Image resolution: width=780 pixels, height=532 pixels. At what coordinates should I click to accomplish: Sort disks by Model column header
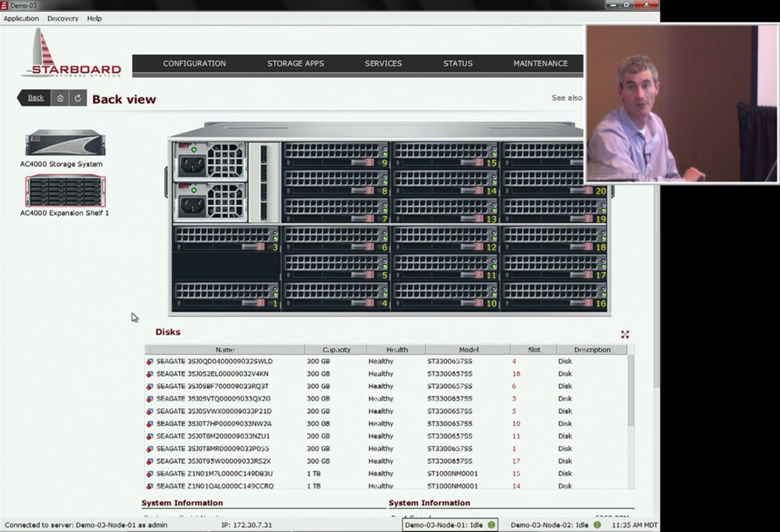point(469,350)
